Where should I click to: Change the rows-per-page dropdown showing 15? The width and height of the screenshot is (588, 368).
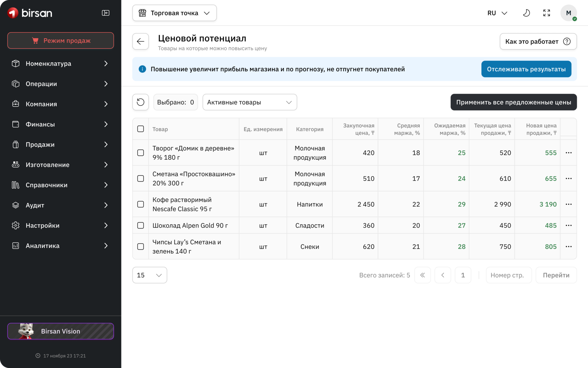point(149,275)
